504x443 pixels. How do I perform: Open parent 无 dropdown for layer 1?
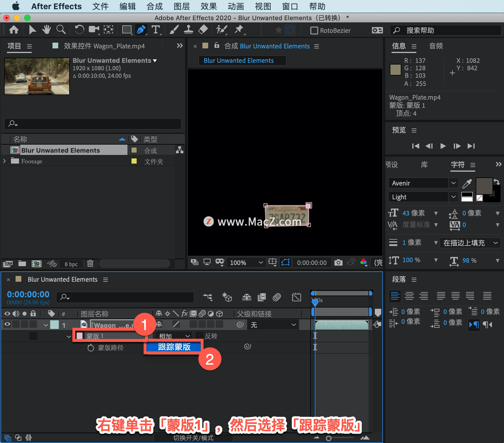point(273,325)
